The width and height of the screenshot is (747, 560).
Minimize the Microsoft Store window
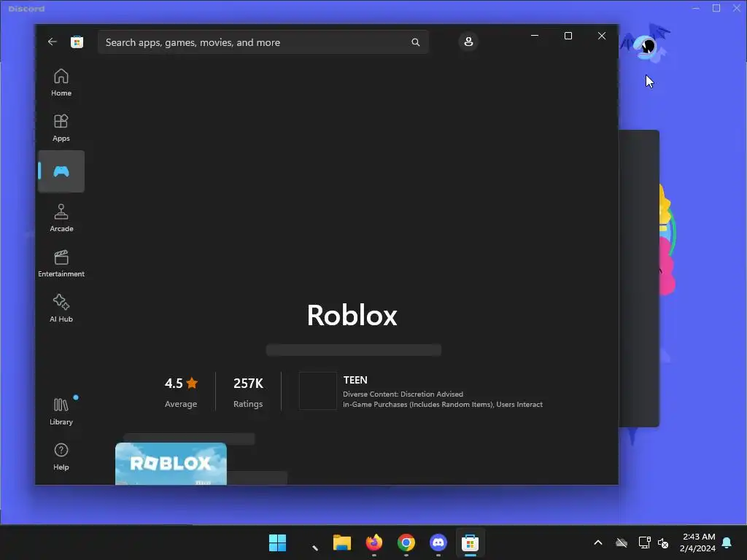tap(535, 36)
